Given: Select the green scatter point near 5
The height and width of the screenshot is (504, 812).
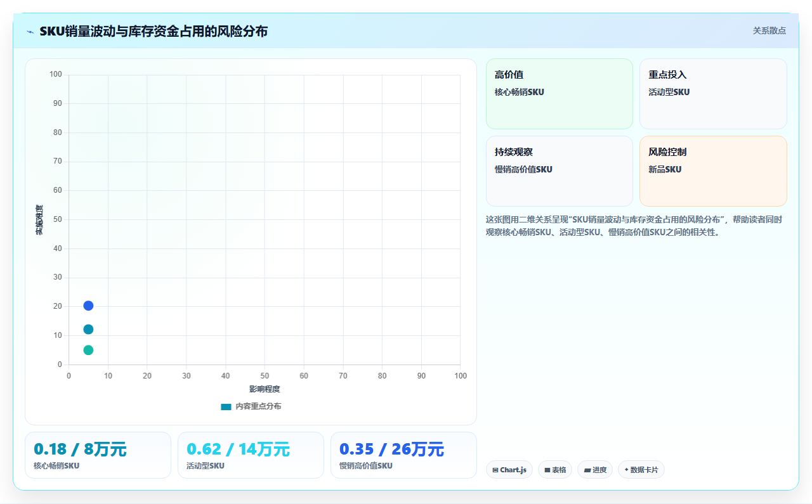Looking at the screenshot, I should tap(88, 350).
